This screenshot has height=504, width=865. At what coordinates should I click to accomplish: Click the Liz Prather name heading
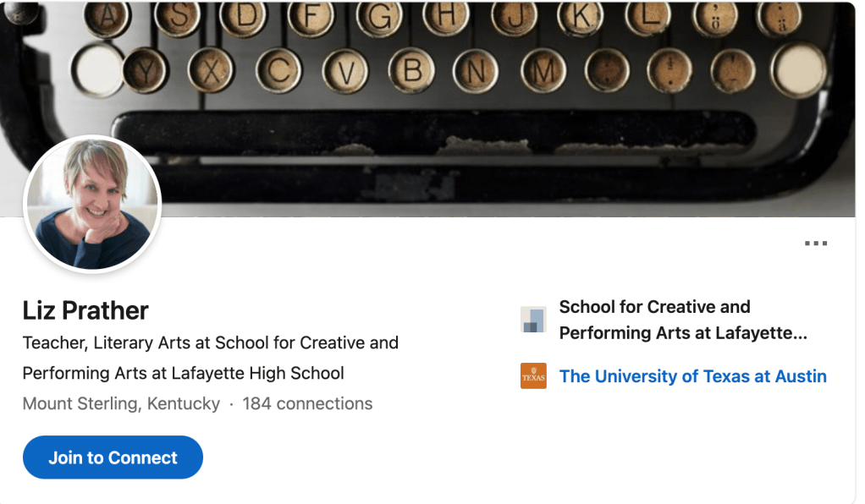(85, 310)
